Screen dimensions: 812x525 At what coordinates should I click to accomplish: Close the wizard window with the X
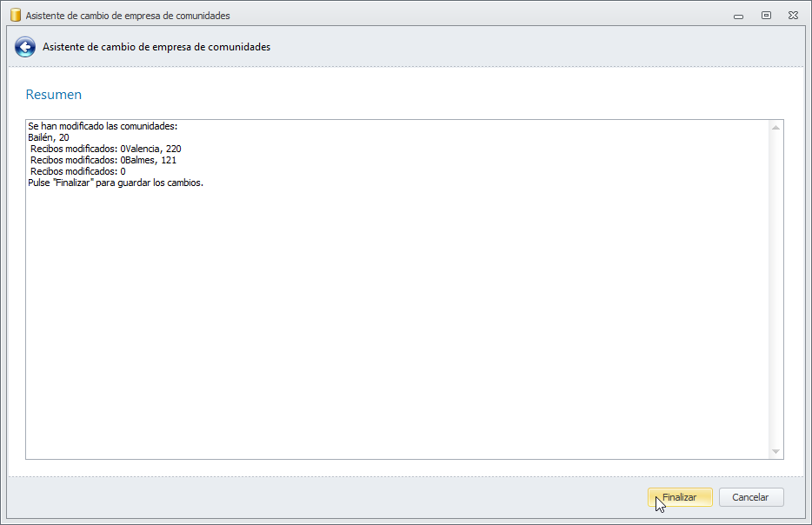[793, 16]
